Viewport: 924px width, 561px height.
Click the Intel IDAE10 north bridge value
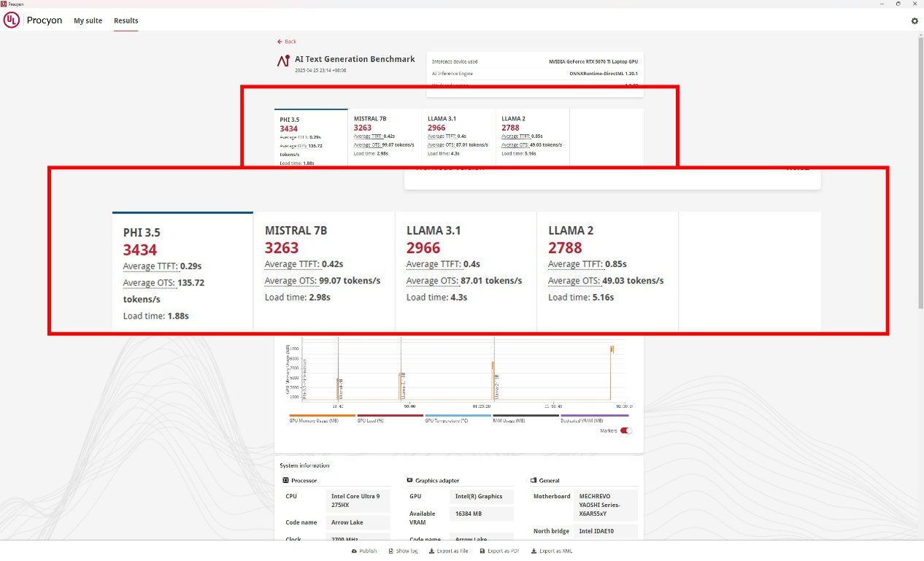tap(606, 531)
